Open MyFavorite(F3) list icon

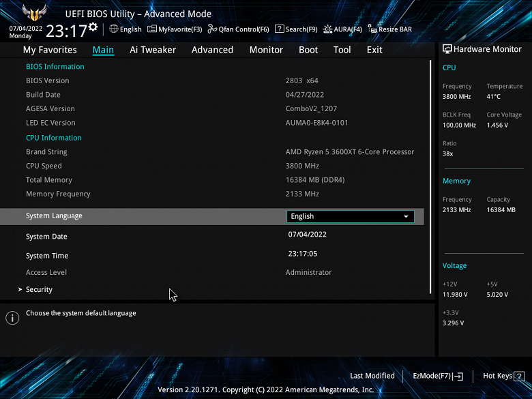point(151,29)
